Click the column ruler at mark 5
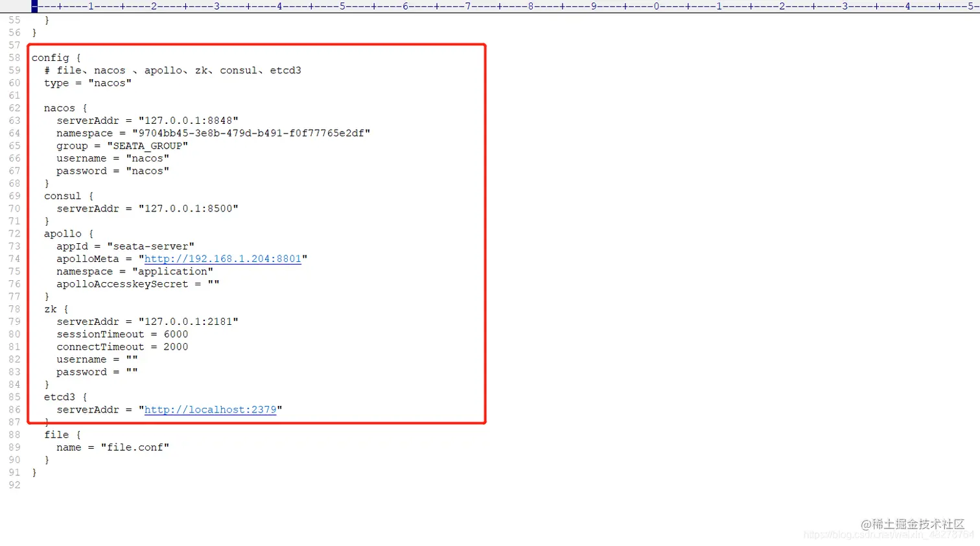 point(342,6)
